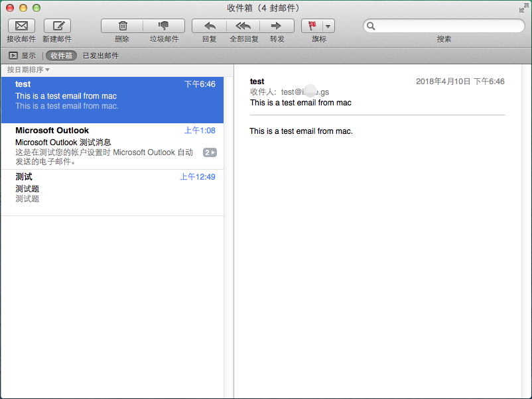The height and width of the screenshot is (399, 532).
Task: Open the flag color dropdown arrow
Action: [x=328, y=27]
